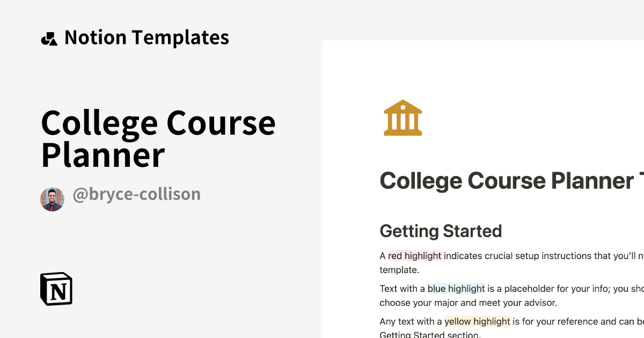Click the 'Getting Started section.' text at bottom
The width and height of the screenshot is (644, 338).
[429, 335]
